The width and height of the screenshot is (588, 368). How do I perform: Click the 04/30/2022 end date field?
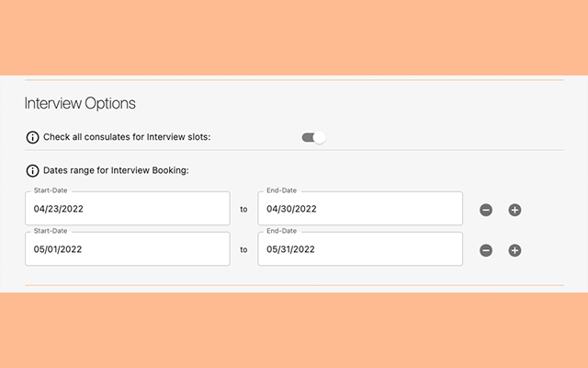[x=359, y=209]
